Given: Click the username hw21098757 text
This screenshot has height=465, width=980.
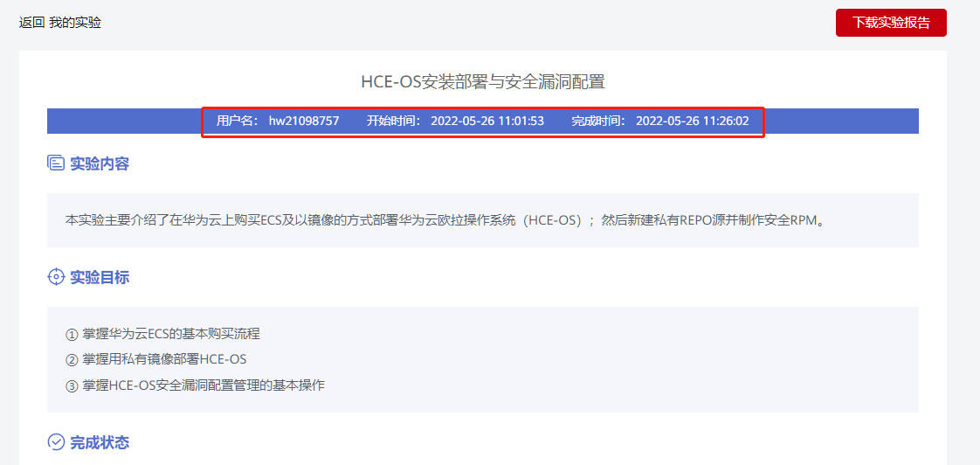Looking at the screenshot, I should 304,121.
